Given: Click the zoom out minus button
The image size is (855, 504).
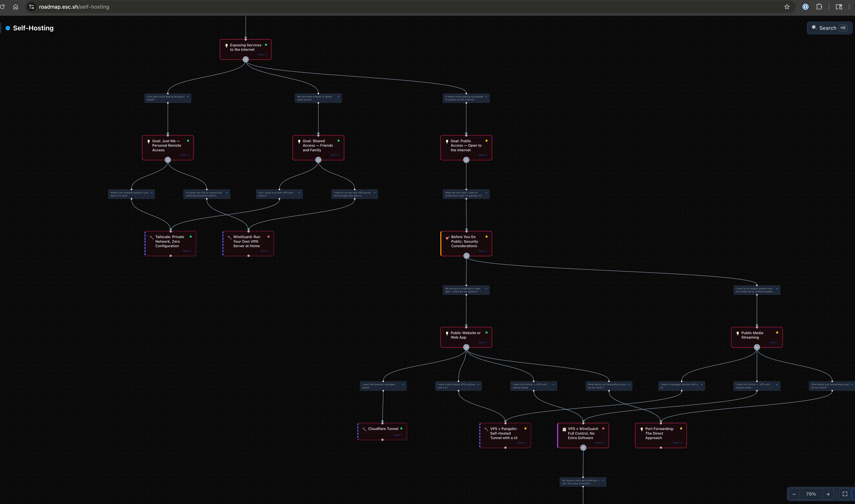Looking at the screenshot, I should point(794,494).
